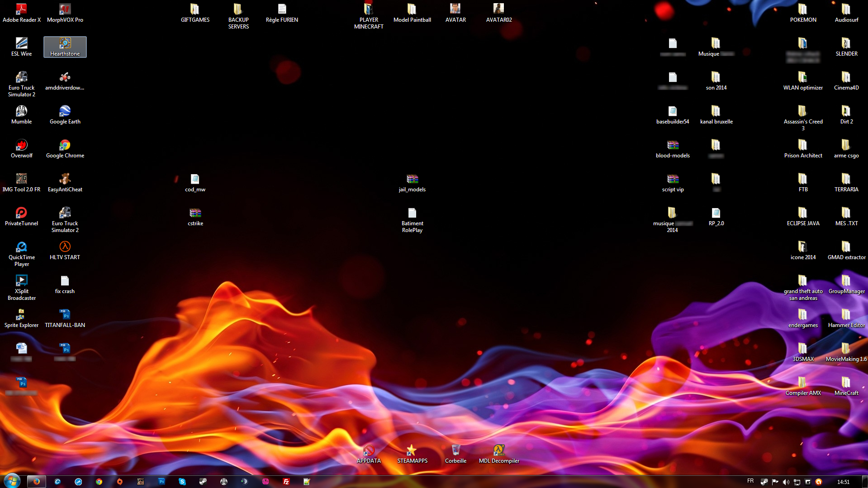The width and height of the screenshot is (868, 488).
Task: Select the Audiosurf folder
Action: pyautogui.click(x=846, y=13)
